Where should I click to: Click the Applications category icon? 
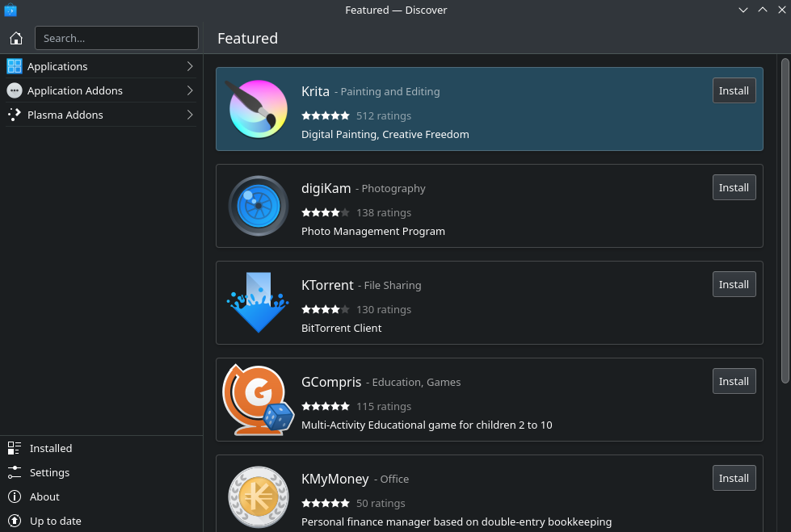[x=15, y=66]
